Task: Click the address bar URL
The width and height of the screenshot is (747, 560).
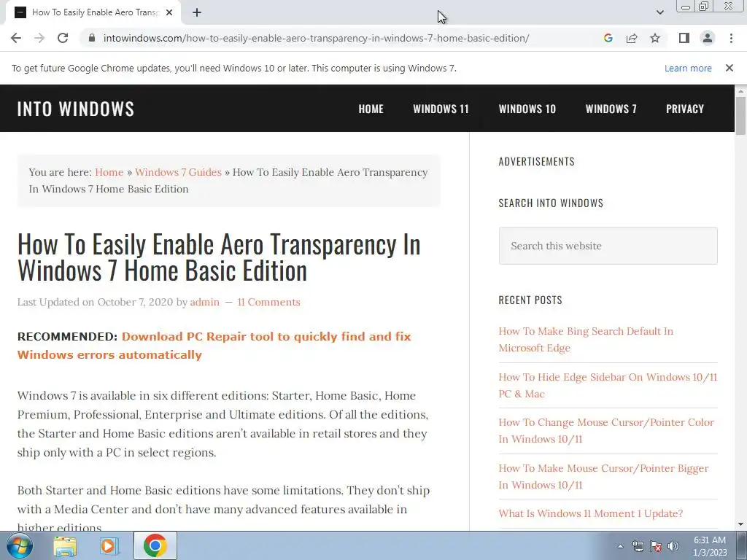Action: 316,38
